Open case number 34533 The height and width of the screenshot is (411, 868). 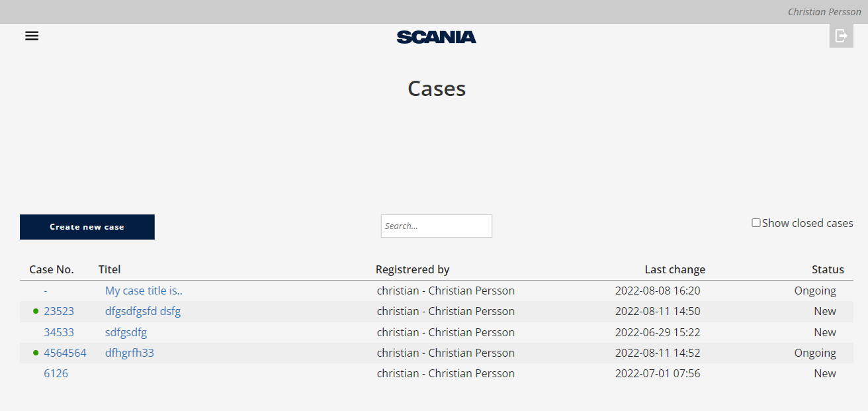[59, 332]
